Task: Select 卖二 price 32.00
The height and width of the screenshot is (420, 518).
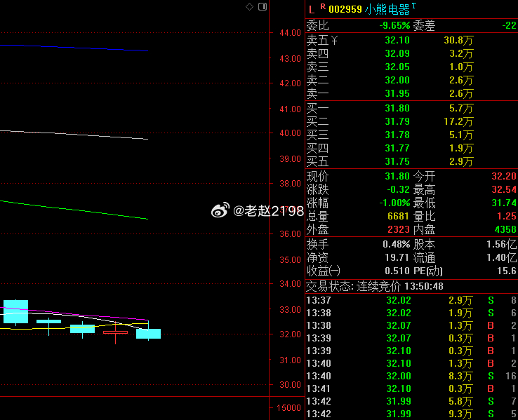Action: point(397,80)
